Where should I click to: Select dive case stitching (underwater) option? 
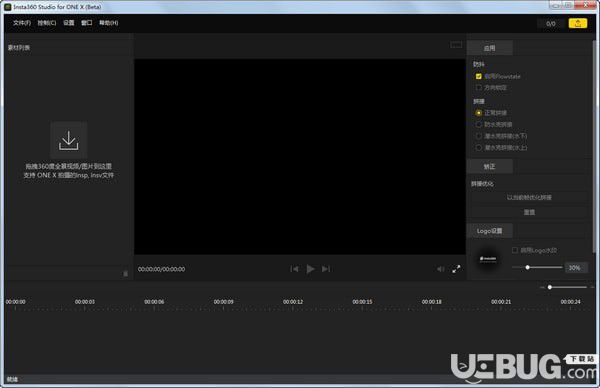click(478, 136)
